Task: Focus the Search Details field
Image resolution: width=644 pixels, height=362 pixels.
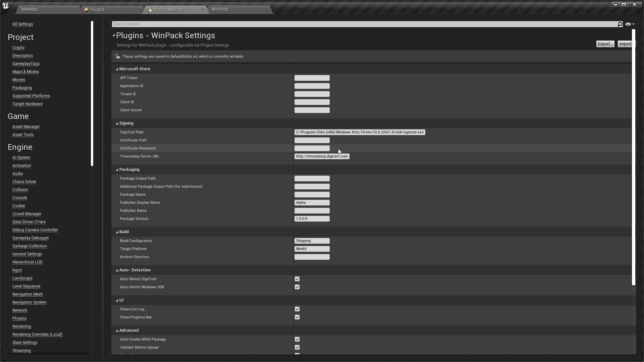Action: (365, 24)
